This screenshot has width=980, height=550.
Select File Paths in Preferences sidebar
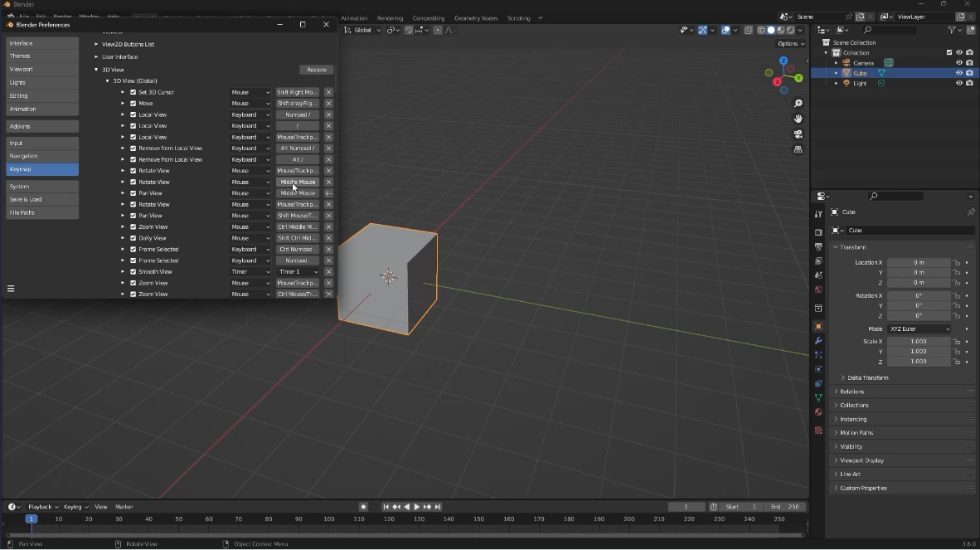point(42,213)
